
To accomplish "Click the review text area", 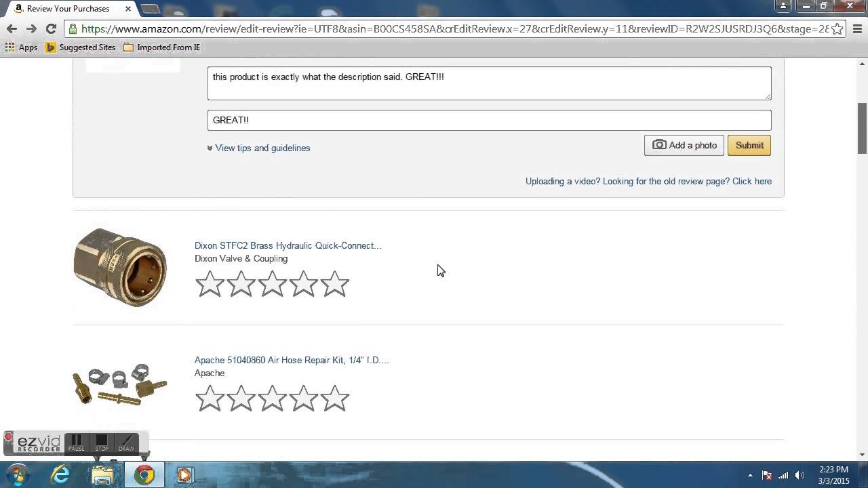I will 489,83.
